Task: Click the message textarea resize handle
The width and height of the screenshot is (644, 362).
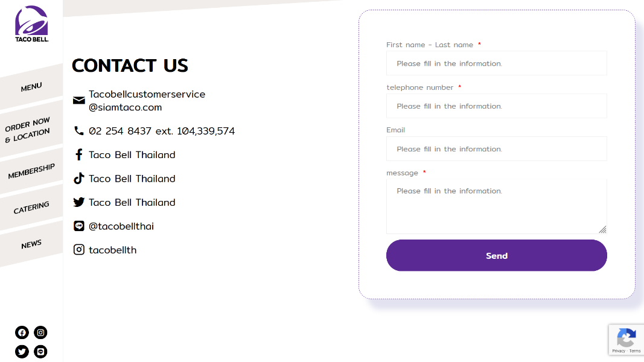Action: (602, 229)
